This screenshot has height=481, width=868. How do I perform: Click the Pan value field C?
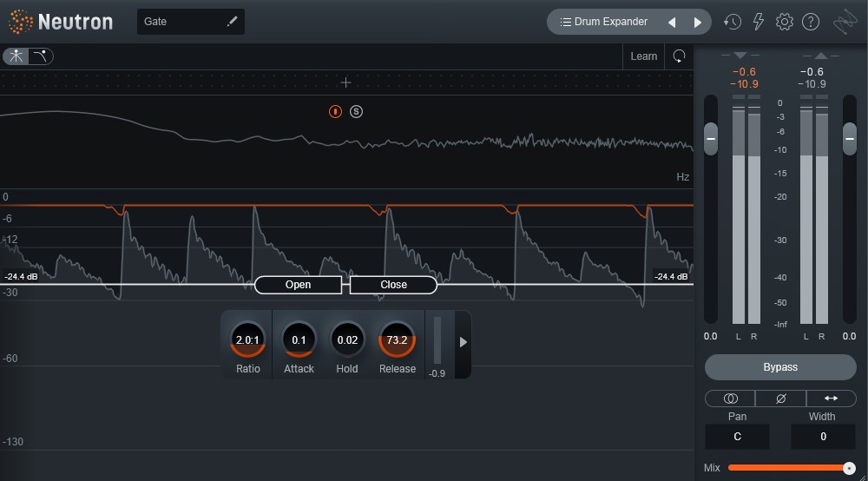tap(737, 437)
